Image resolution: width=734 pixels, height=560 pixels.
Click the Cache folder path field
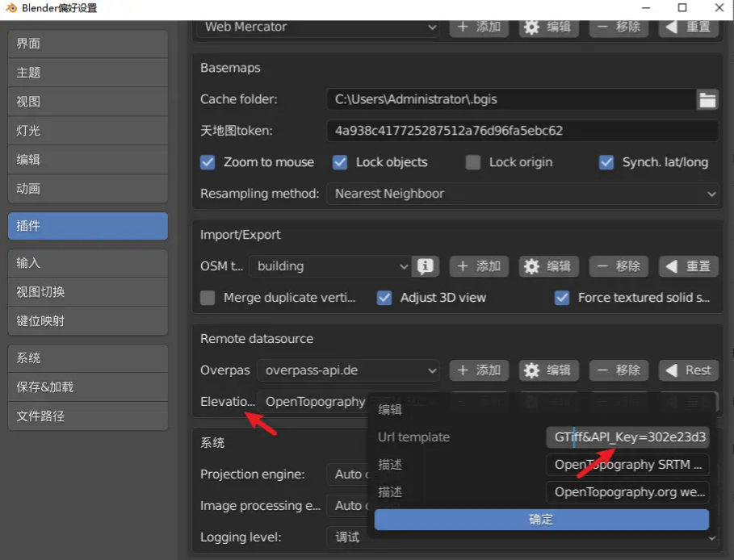[511, 99]
